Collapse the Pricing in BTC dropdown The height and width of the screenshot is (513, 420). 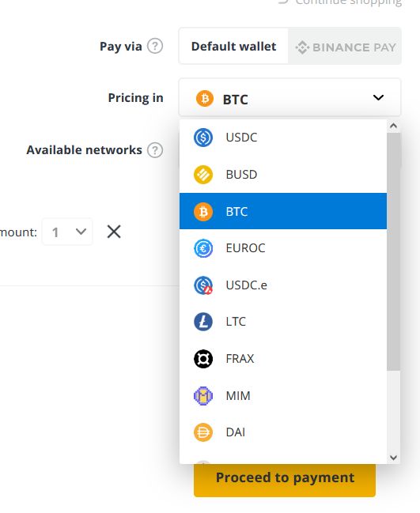point(289,98)
